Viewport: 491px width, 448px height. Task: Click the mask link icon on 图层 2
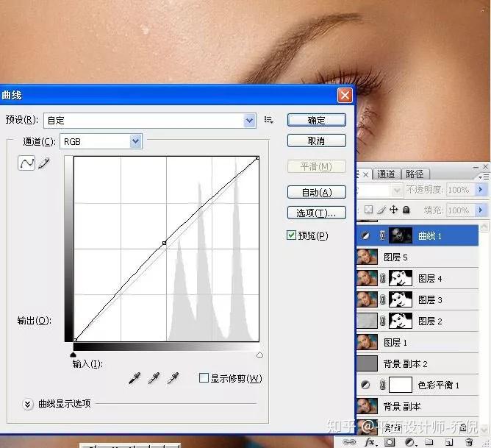[383, 321]
